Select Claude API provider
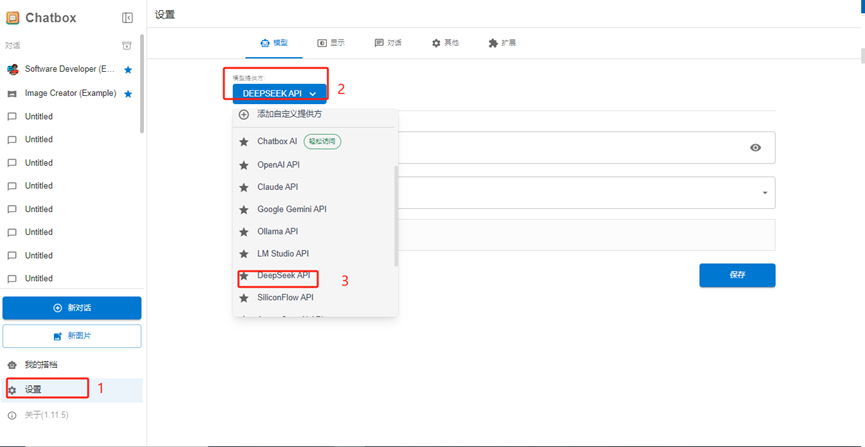The width and height of the screenshot is (865, 447). click(x=315, y=187)
